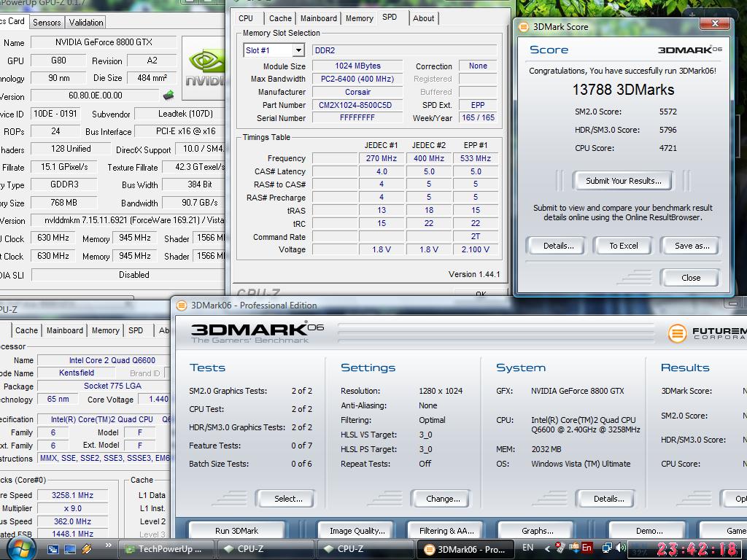Click Save as button in 3DMark Score
Image resolution: width=747 pixels, height=560 pixels.
pos(692,246)
